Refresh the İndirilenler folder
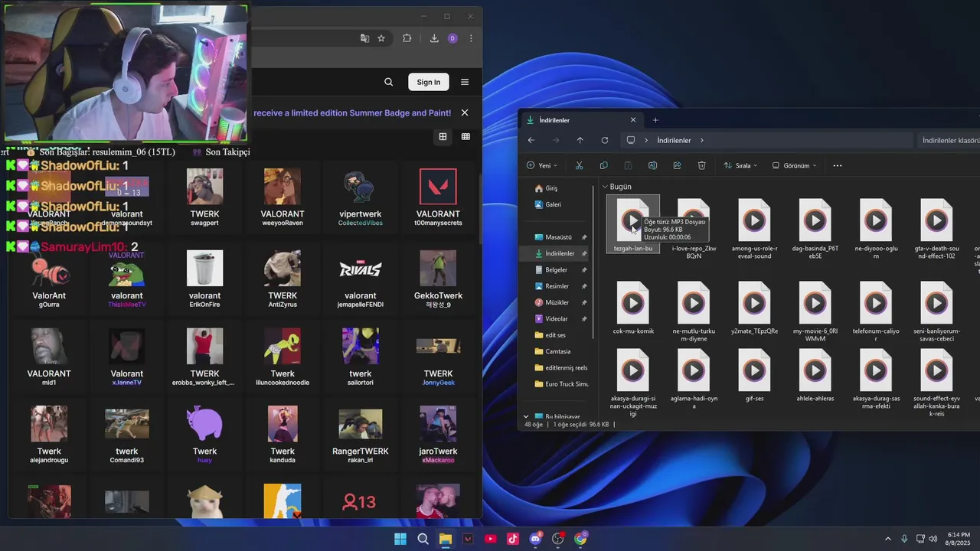Image resolution: width=980 pixels, height=551 pixels. click(605, 140)
